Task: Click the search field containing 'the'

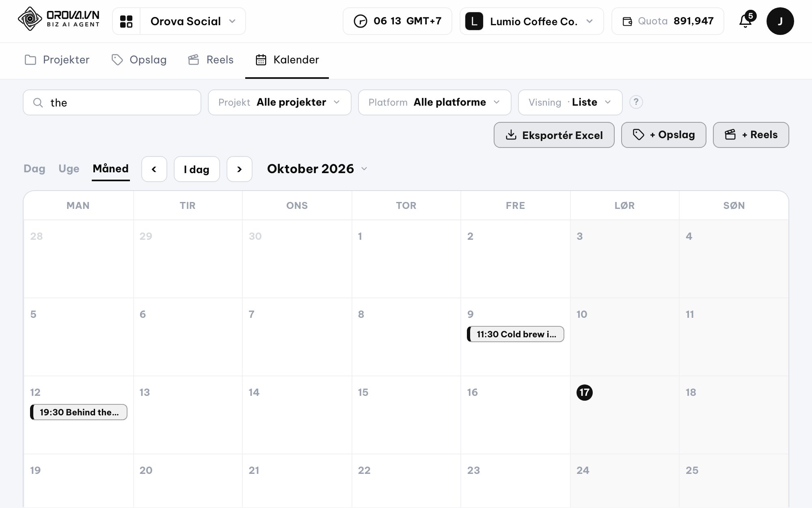Action: [x=112, y=102]
